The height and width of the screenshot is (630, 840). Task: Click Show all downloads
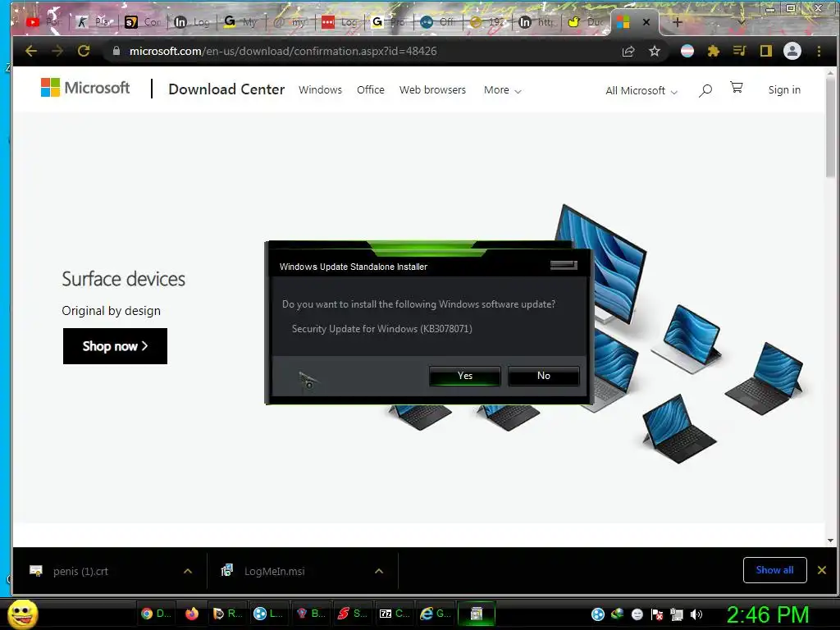[x=774, y=570]
